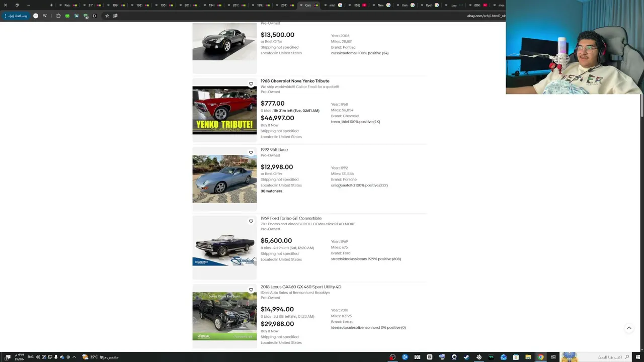Click seller uniqueautoltd 100% positive text
The image size is (644, 362).
(x=359, y=186)
